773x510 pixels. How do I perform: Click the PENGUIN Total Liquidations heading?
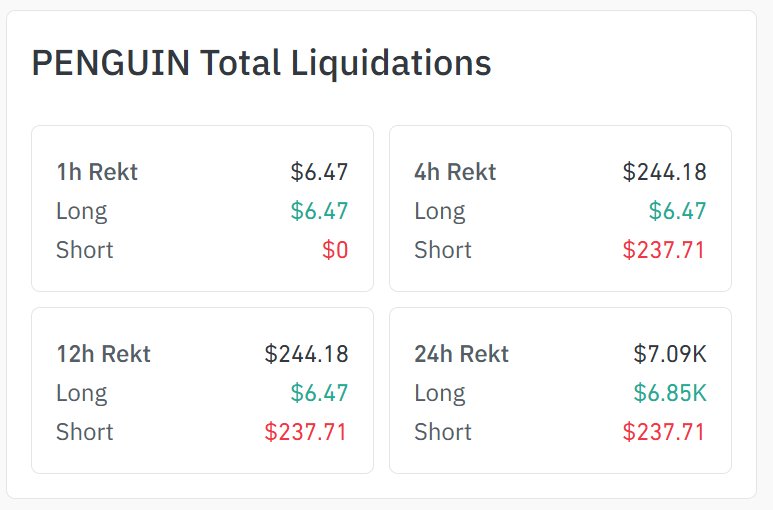point(261,64)
